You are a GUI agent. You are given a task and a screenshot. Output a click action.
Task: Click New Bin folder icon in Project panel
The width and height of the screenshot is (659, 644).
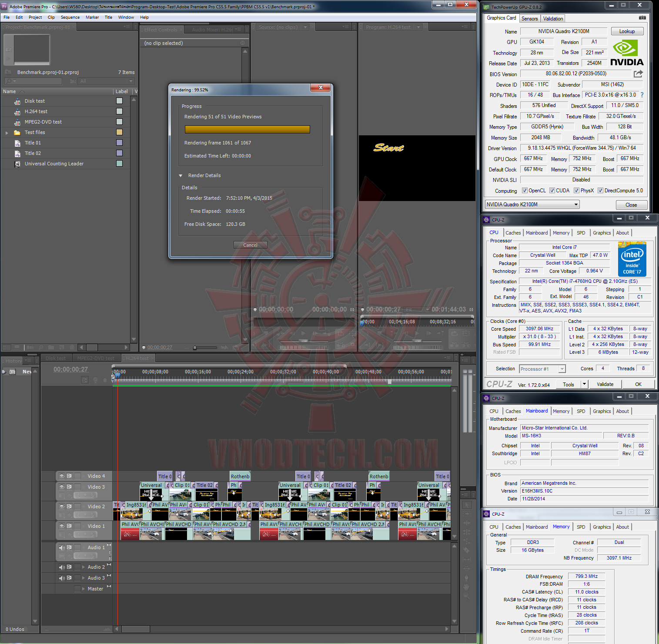(x=51, y=347)
